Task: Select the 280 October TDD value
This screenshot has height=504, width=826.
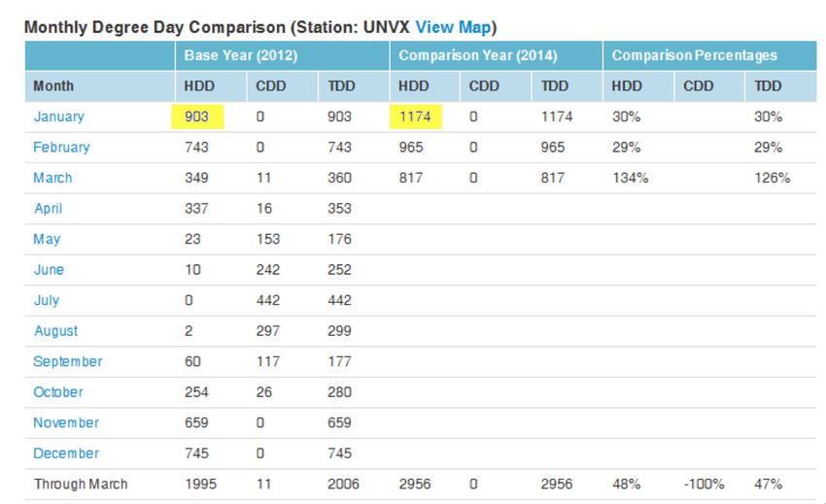Action: pos(339,391)
